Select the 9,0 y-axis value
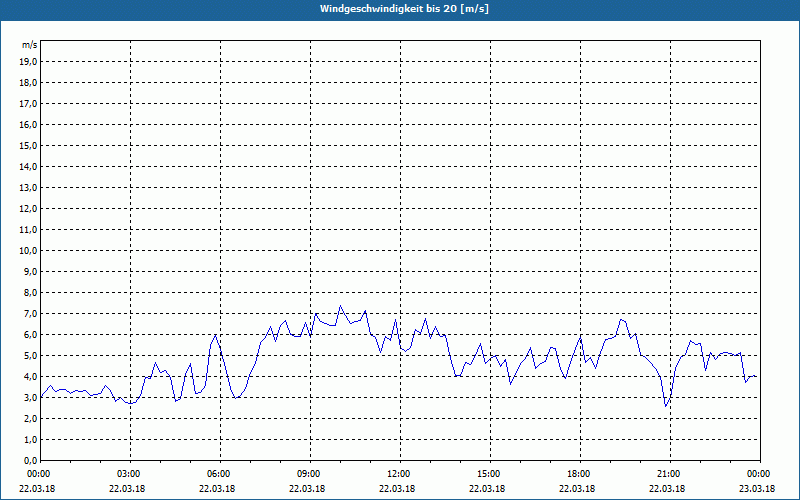This screenshot has width=800, height=500. tap(30, 271)
